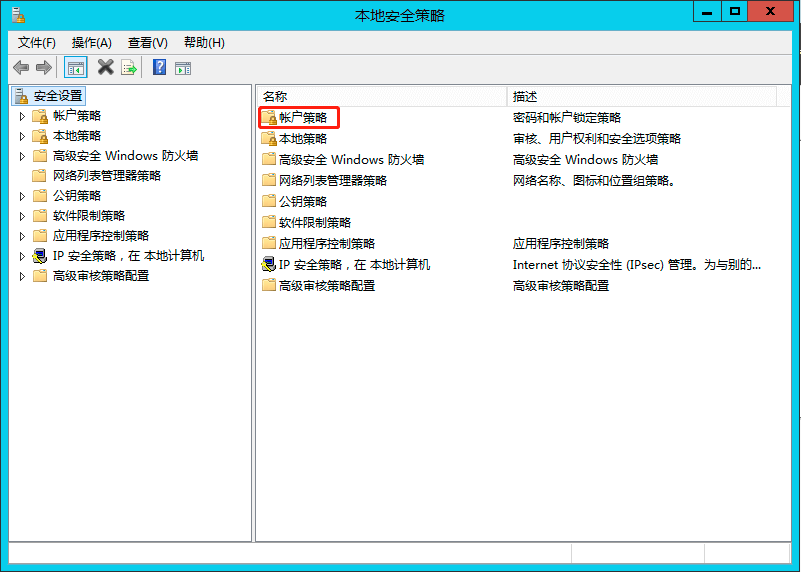Select 应用程序控制策略 label in left tree

(x=101, y=235)
